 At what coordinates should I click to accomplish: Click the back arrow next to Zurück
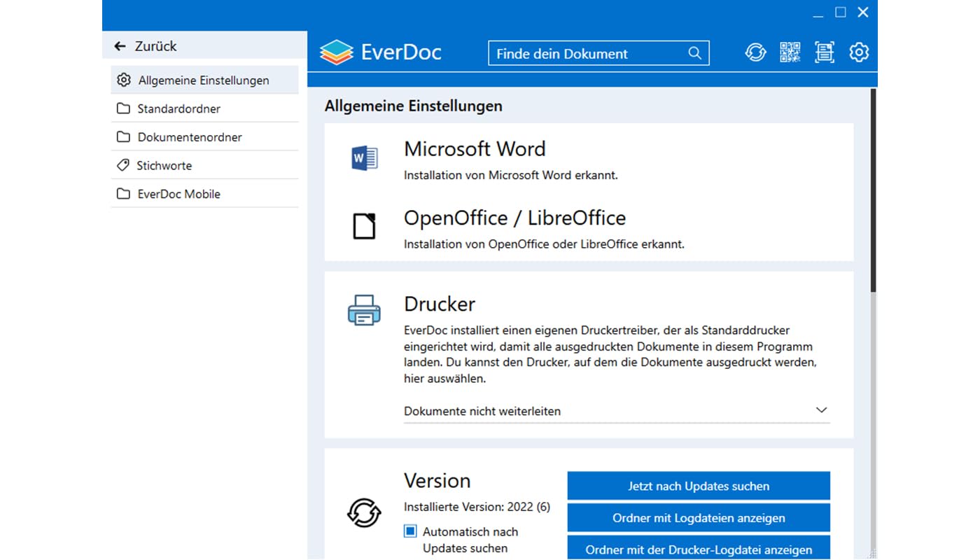(120, 46)
